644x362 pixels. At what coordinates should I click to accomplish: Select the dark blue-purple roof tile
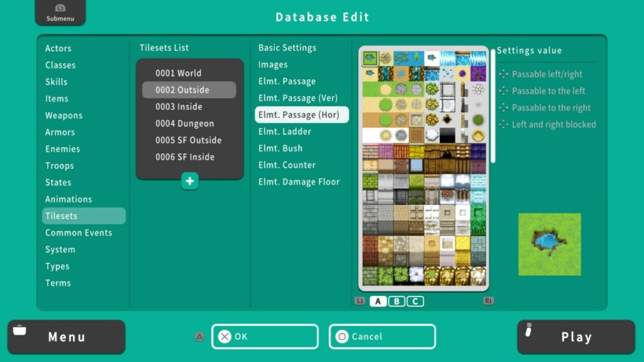[478, 151]
